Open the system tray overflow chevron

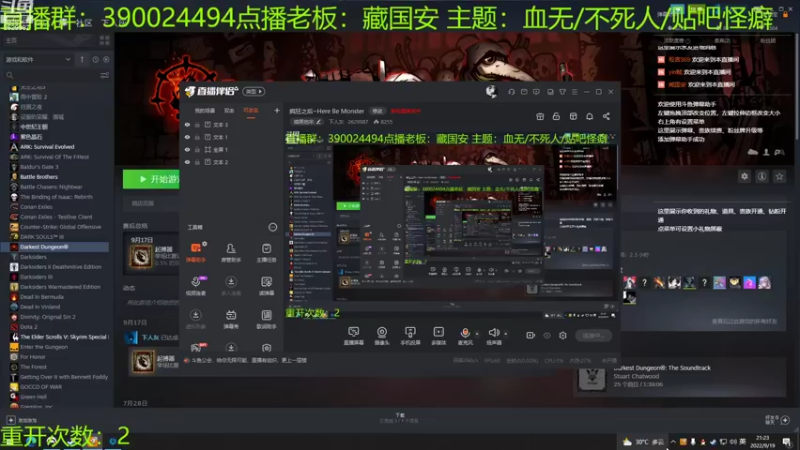point(673,442)
